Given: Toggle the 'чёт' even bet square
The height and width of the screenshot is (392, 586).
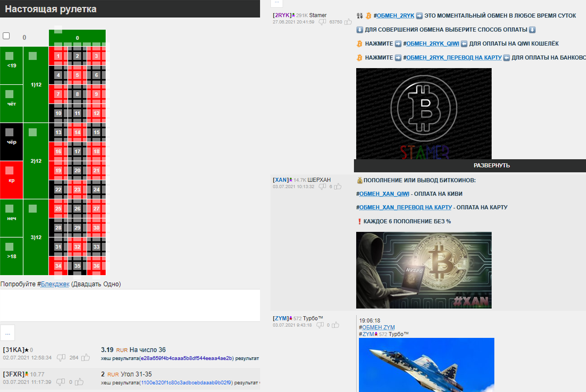Looking at the screenshot, I should click(x=9, y=94).
